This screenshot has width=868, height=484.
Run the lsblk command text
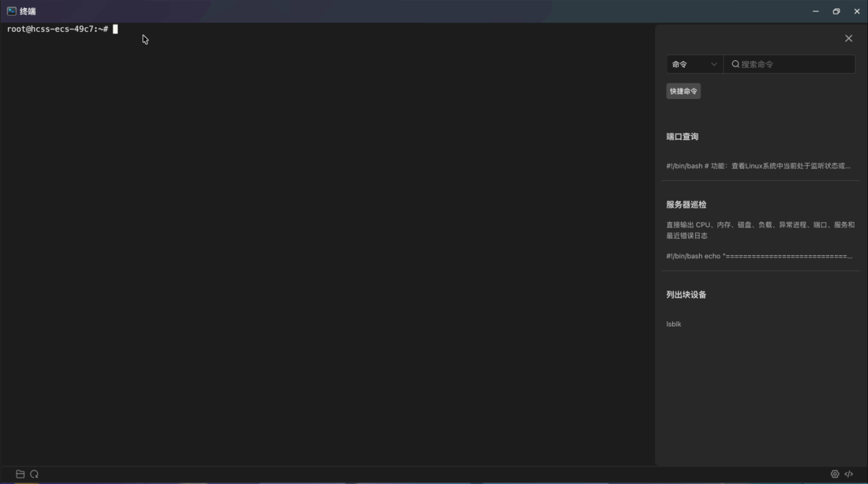pyautogui.click(x=673, y=324)
